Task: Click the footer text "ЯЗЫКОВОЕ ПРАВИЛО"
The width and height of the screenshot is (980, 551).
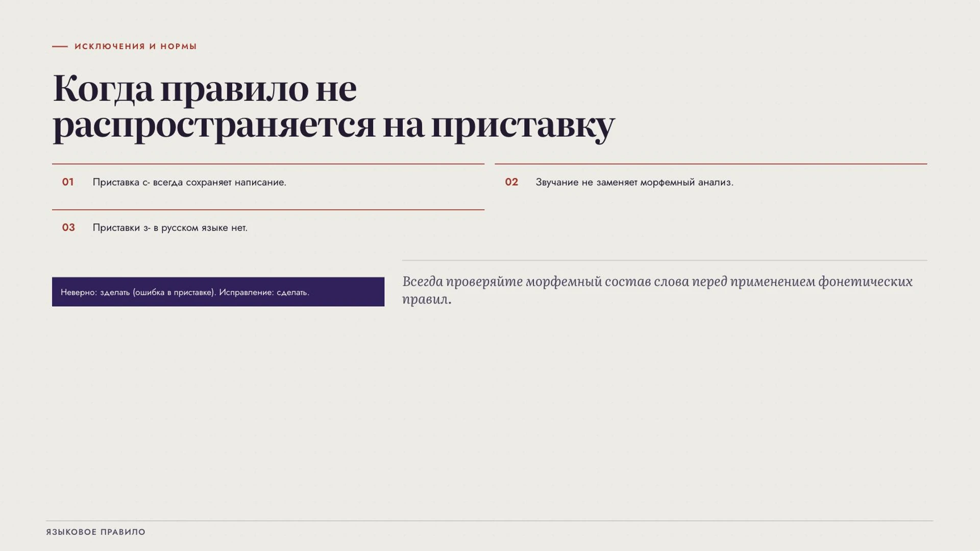Action: 96,532
